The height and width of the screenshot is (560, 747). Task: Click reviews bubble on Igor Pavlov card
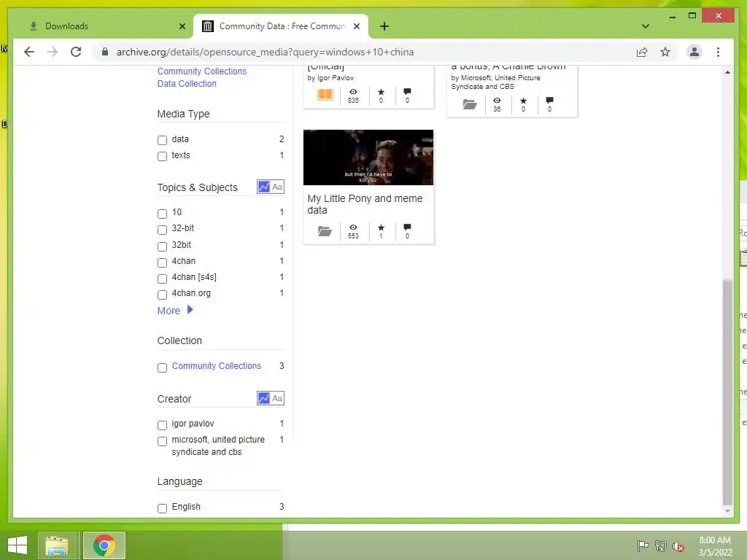[x=407, y=91]
